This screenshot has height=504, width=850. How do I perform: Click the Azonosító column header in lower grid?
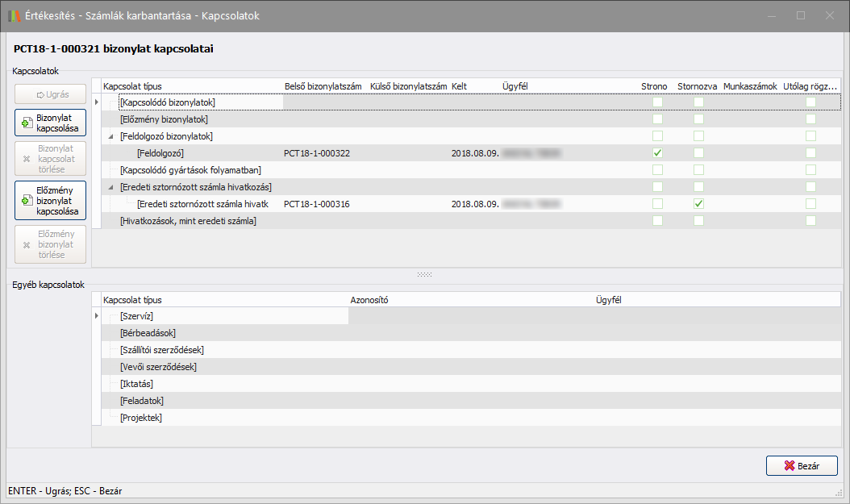[x=369, y=300]
